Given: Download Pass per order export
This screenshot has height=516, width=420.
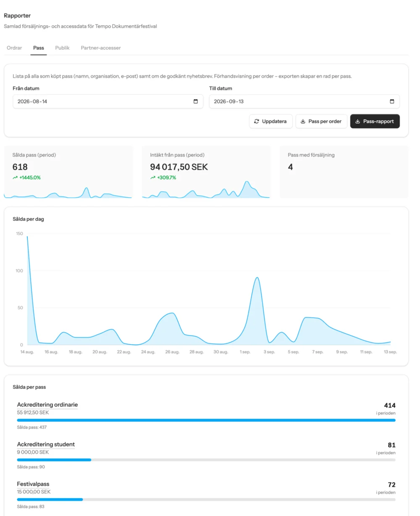Looking at the screenshot, I should click(322, 121).
